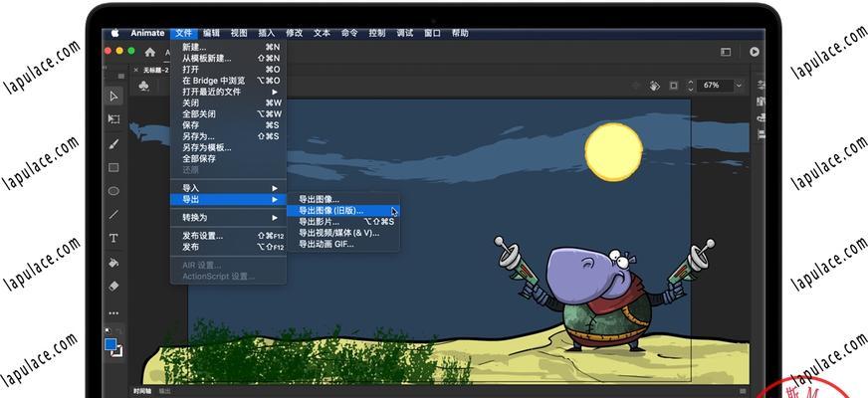Choose 新建... from the file menu
The height and width of the screenshot is (398, 868).
tap(229, 48)
